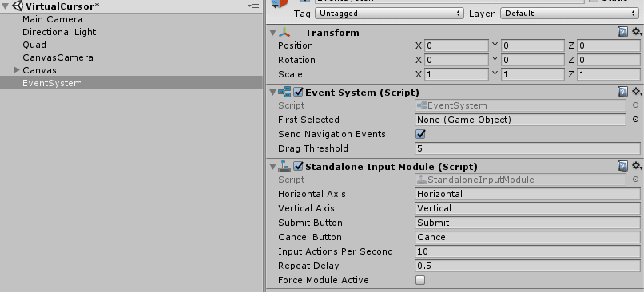Click Rotation Y field
The image size is (644, 292).
[x=532, y=60]
